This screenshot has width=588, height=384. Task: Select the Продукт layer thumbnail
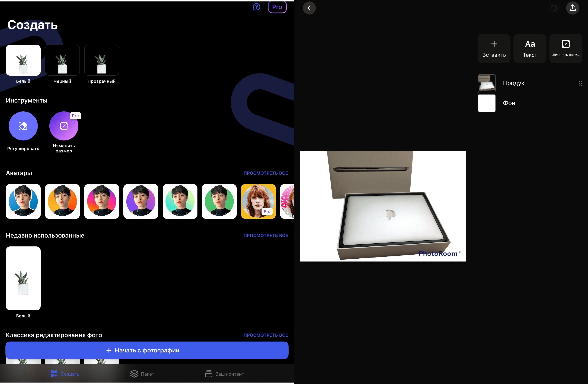(486, 83)
